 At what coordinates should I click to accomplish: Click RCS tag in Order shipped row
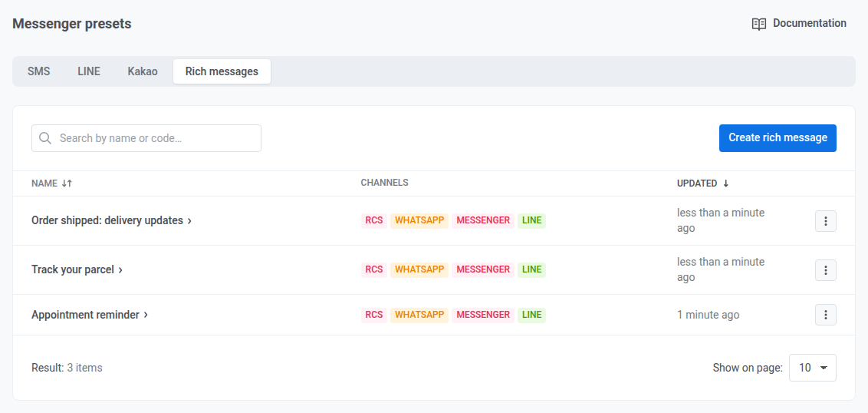click(x=374, y=220)
